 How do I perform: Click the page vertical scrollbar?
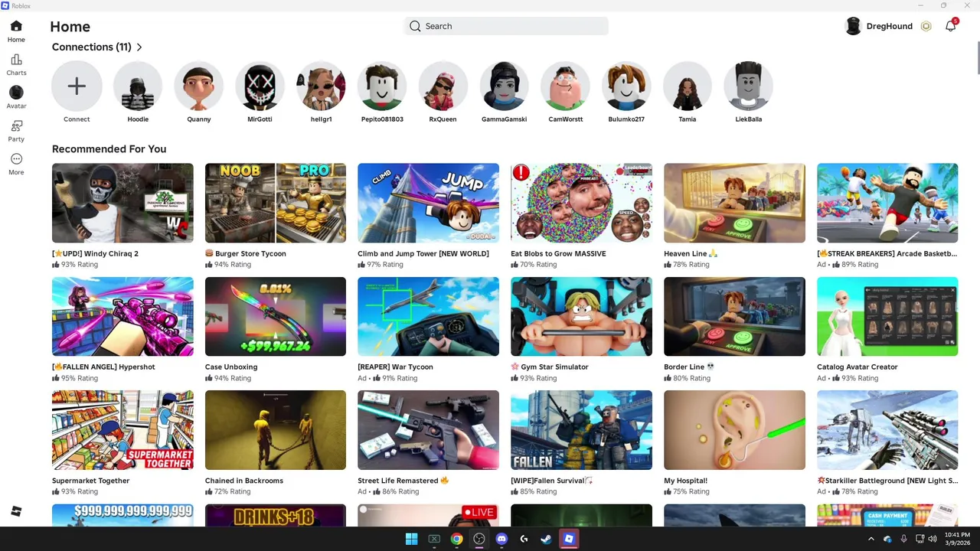tap(977, 60)
